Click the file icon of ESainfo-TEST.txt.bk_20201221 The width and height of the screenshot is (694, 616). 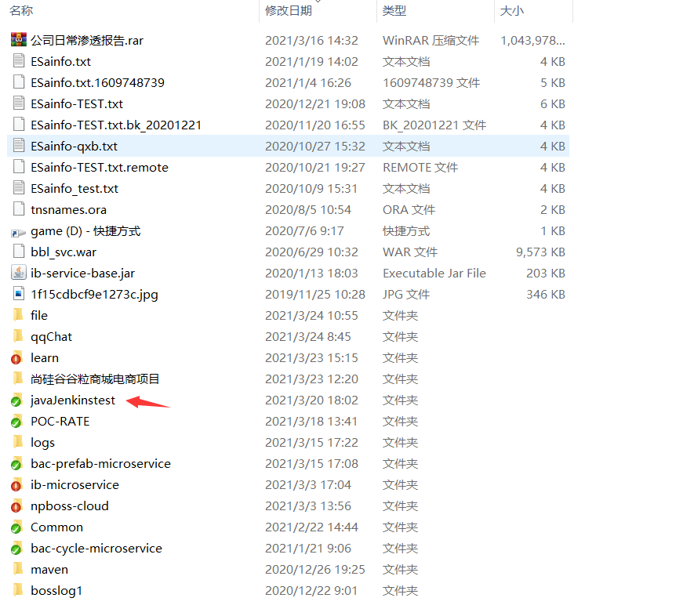[19, 125]
